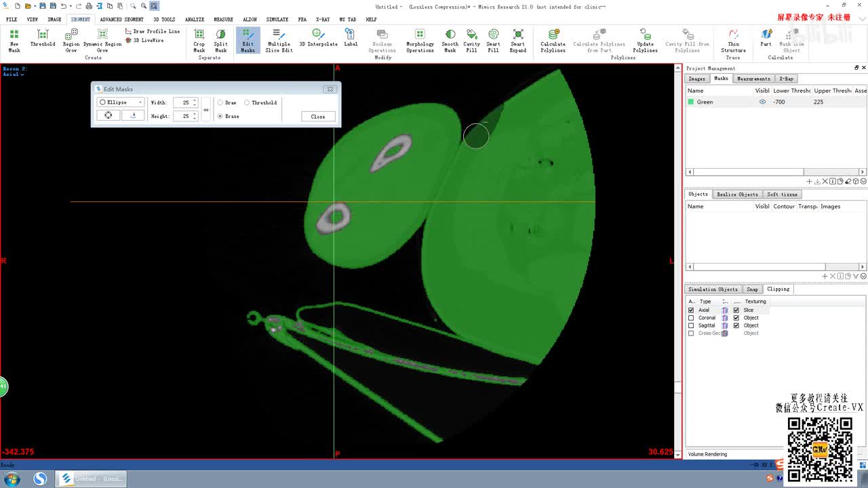The width and height of the screenshot is (868, 488).
Task: Click Mimics taskbar button
Action: (x=90, y=479)
